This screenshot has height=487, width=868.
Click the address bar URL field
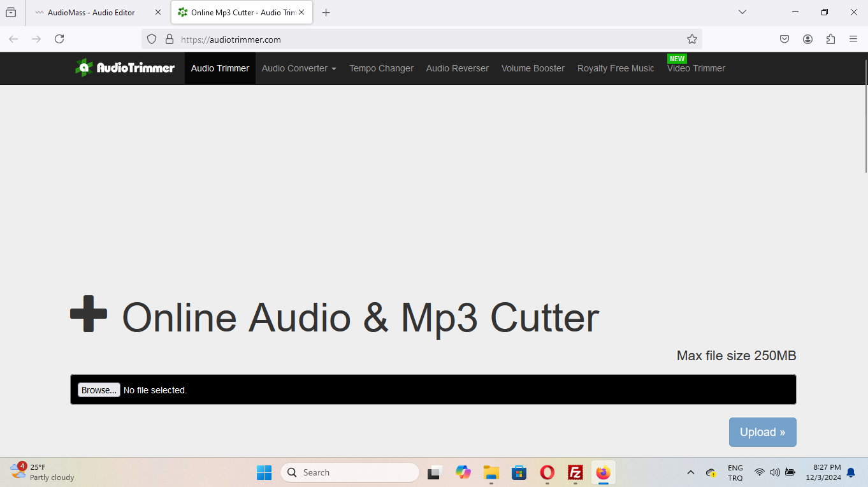[421, 39]
